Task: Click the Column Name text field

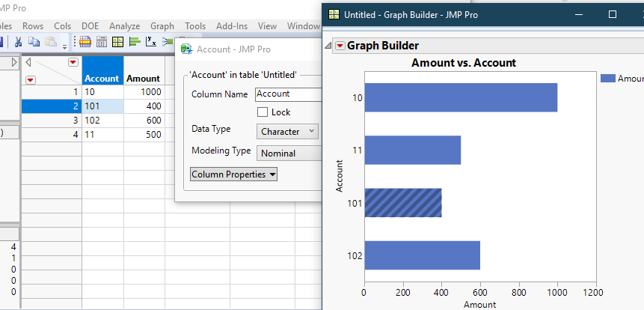Action: [x=287, y=94]
